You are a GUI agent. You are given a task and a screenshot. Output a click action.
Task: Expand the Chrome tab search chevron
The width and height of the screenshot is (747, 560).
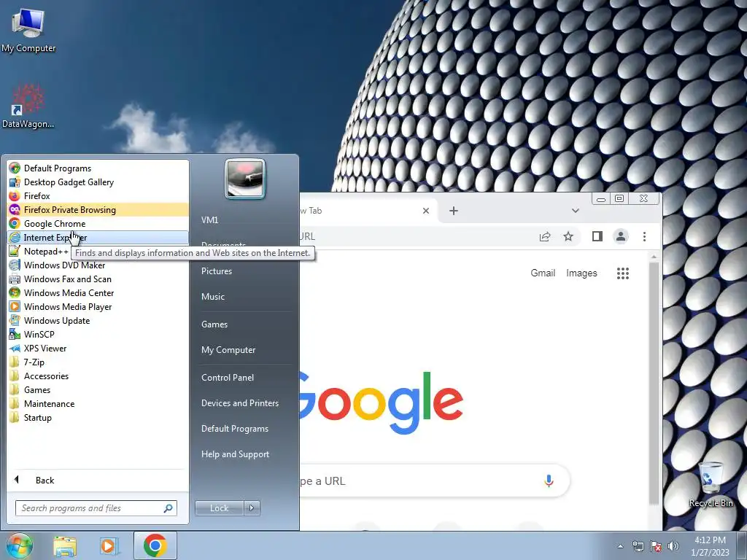(x=576, y=211)
